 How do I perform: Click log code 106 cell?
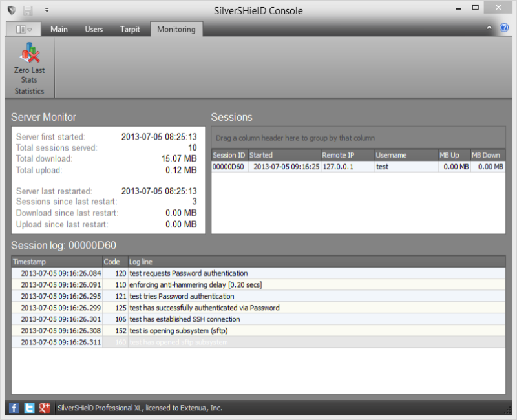(x=115, y=319)
